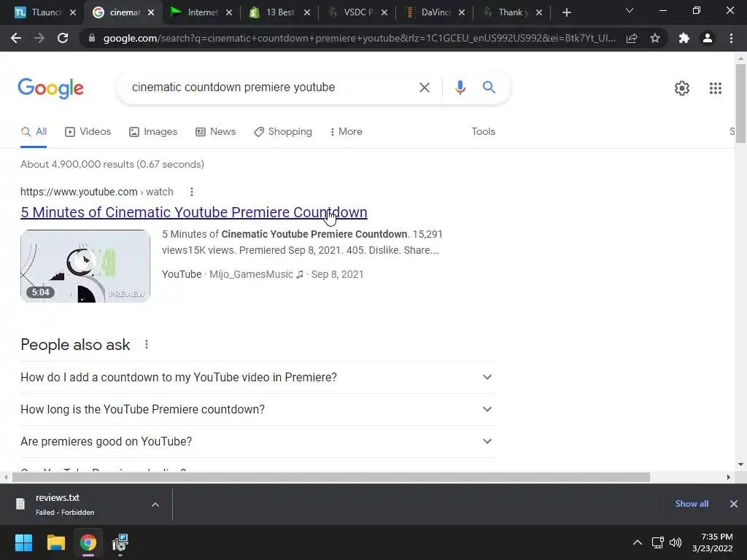Expand 'Are premieres good on YouTube?'
The height and width of the screenshot is (560, 747).
258,441
